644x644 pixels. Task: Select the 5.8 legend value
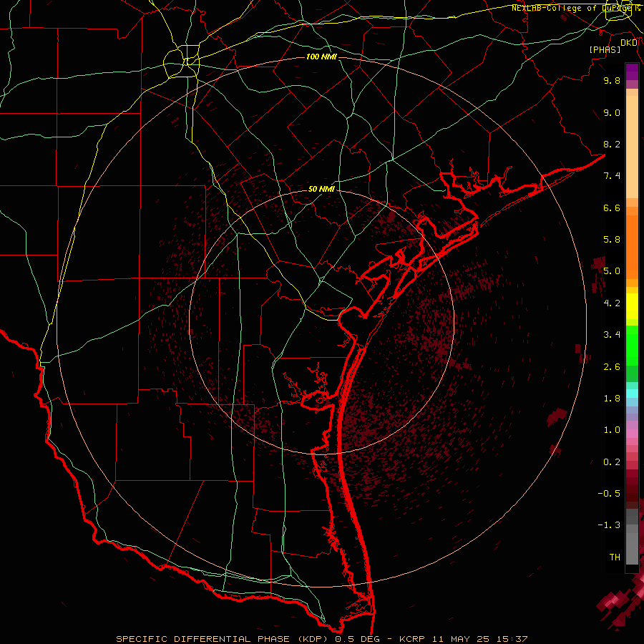pos(612,240)
